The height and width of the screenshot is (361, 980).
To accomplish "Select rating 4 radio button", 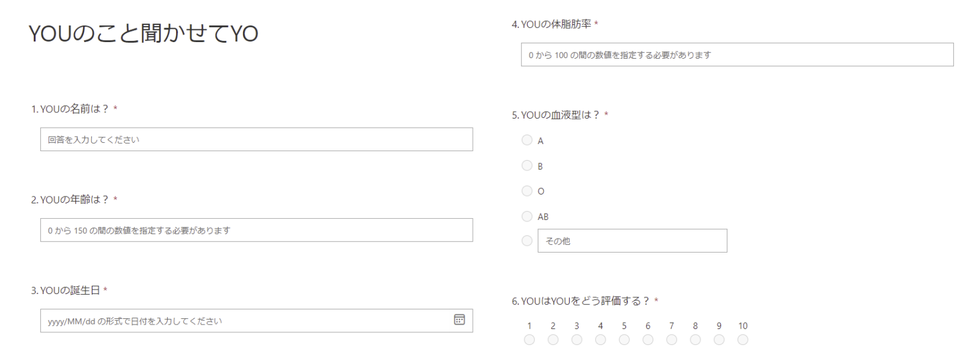I will (x=600, y=340).
